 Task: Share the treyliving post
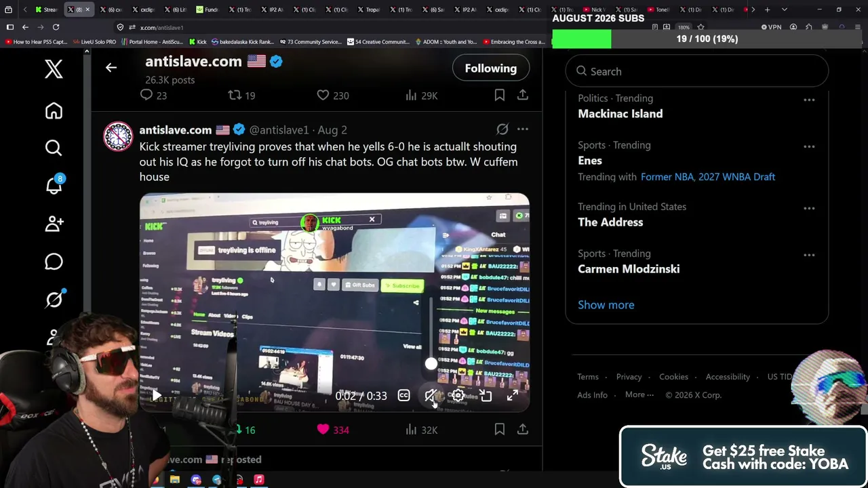[x=523, y=429]
